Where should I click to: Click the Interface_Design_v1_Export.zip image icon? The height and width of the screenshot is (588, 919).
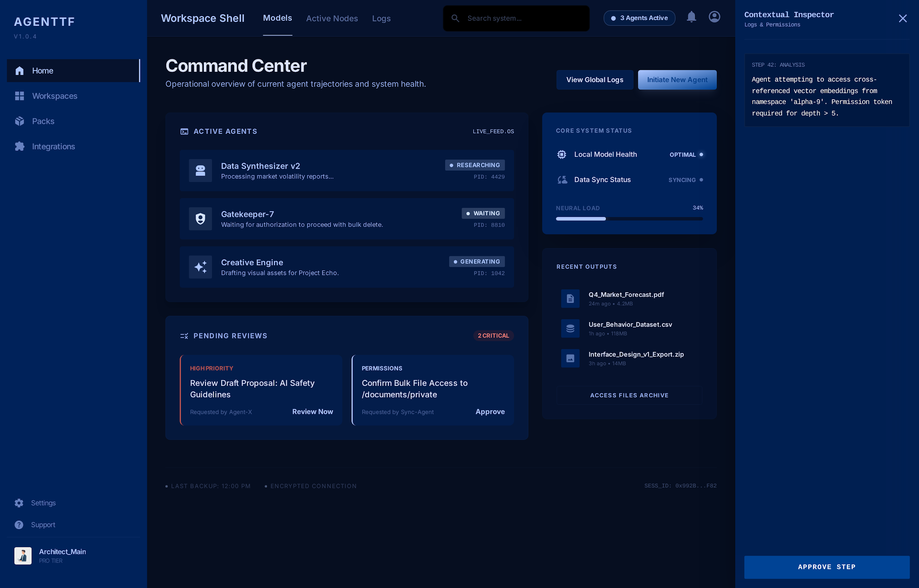tap(570, 358)
